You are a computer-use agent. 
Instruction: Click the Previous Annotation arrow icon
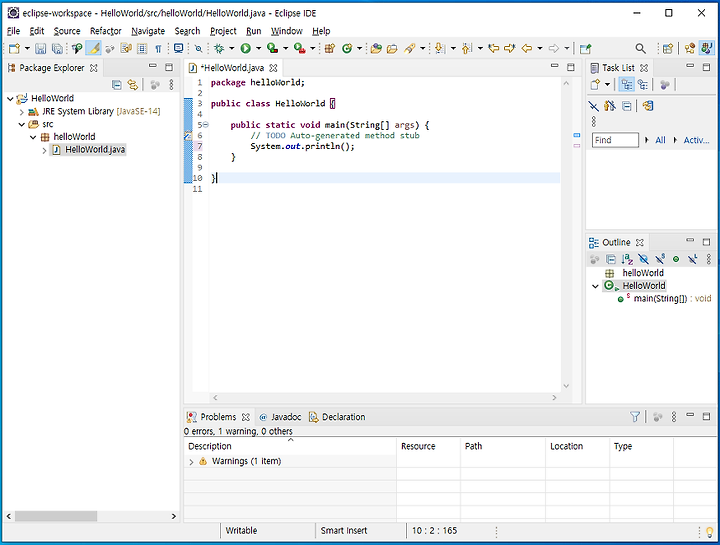tap(467, 48)
